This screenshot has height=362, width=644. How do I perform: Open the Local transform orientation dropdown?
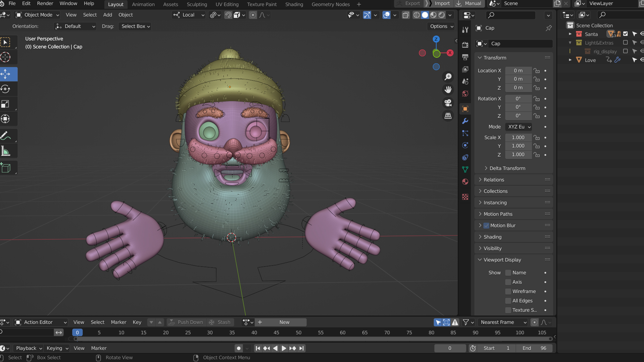(x=189, y=15)
